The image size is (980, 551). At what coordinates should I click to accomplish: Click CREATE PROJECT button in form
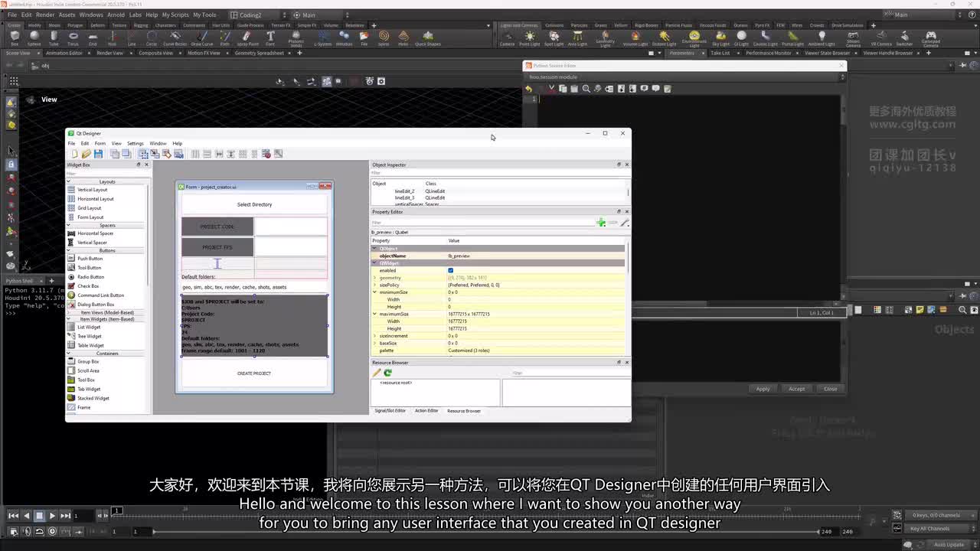(254, 373)
